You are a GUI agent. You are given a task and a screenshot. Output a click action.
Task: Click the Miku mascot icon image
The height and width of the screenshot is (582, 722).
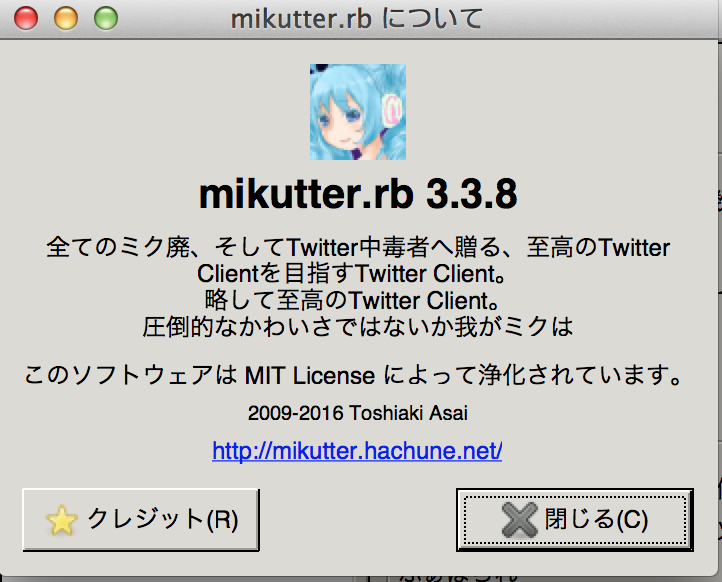coord(358,112)
